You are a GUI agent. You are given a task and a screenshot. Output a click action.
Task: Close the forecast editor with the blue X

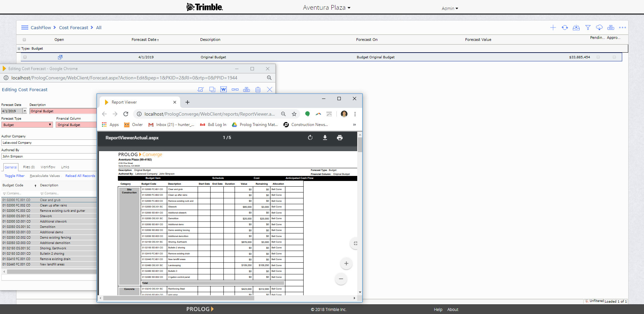270,89
